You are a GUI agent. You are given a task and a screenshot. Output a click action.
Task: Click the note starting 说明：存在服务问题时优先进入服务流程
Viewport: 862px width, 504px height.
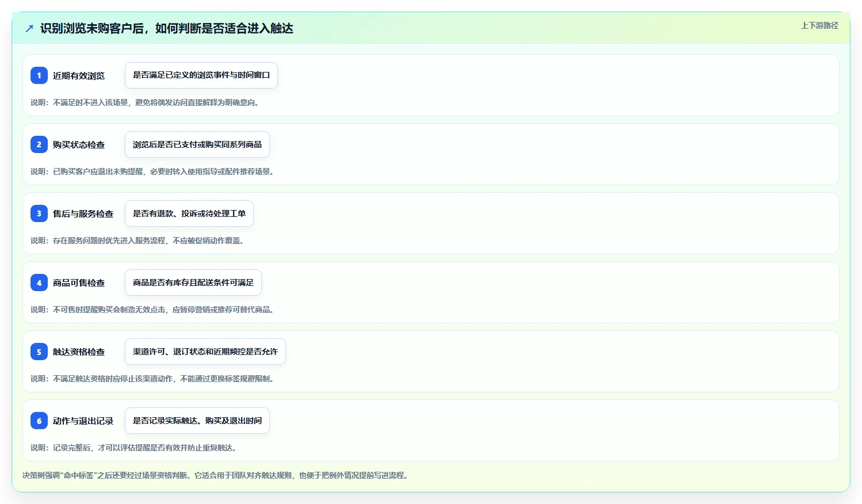tap(139, 240)
